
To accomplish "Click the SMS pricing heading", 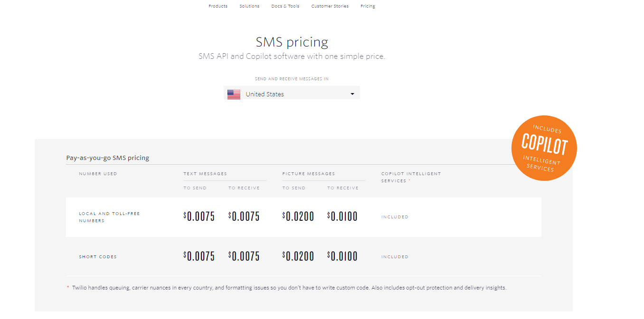I will click(x=292, y=42).
